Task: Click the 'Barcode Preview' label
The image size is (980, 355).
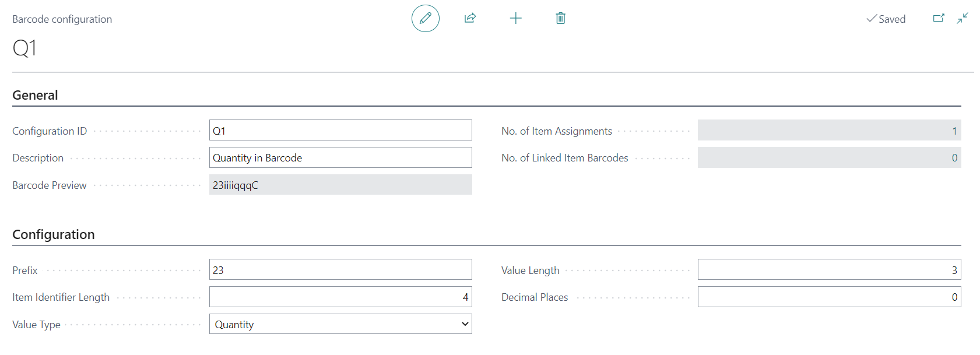Action: coord(50,185)
